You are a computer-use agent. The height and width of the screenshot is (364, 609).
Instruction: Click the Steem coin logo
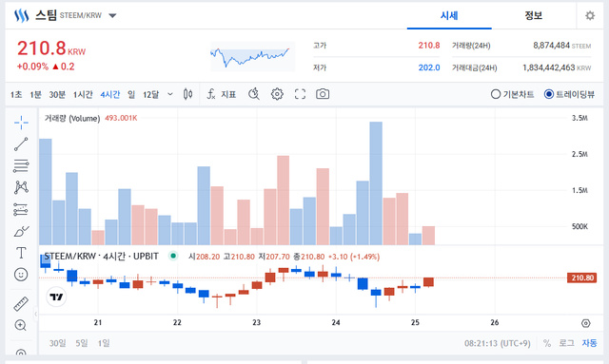[21, 16]
